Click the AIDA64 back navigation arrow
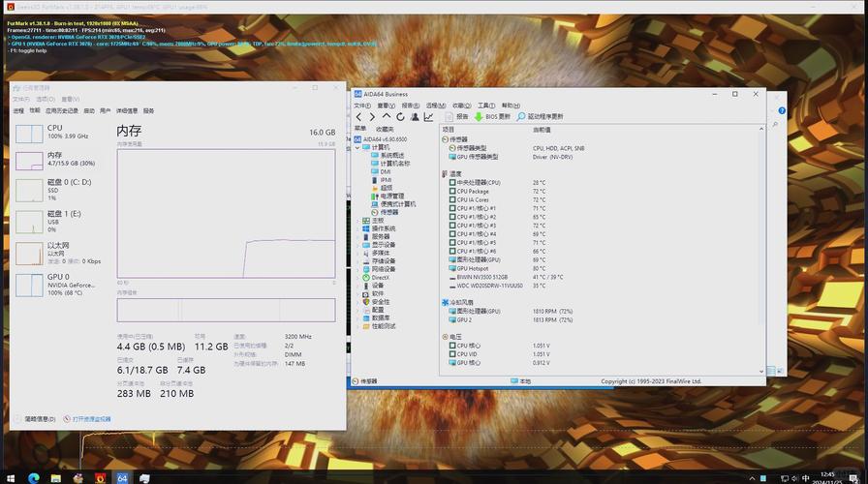Screen dimensions: 868x484 pos(359,117)
